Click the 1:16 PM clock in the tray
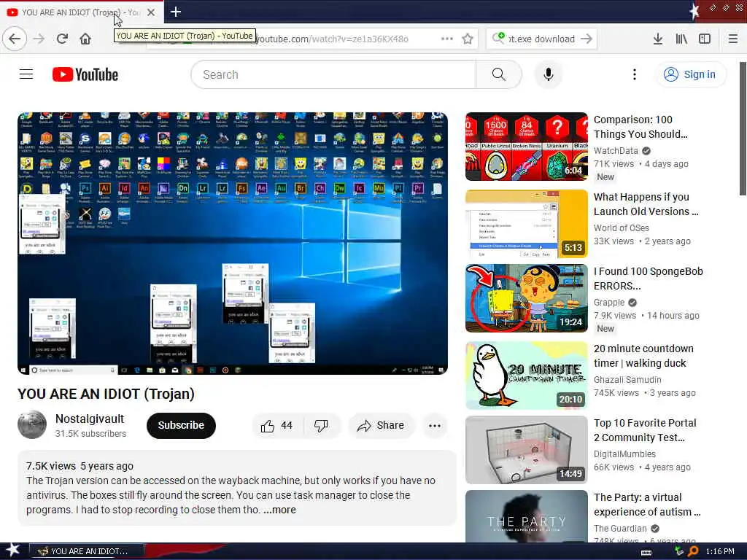 [720, 551]
